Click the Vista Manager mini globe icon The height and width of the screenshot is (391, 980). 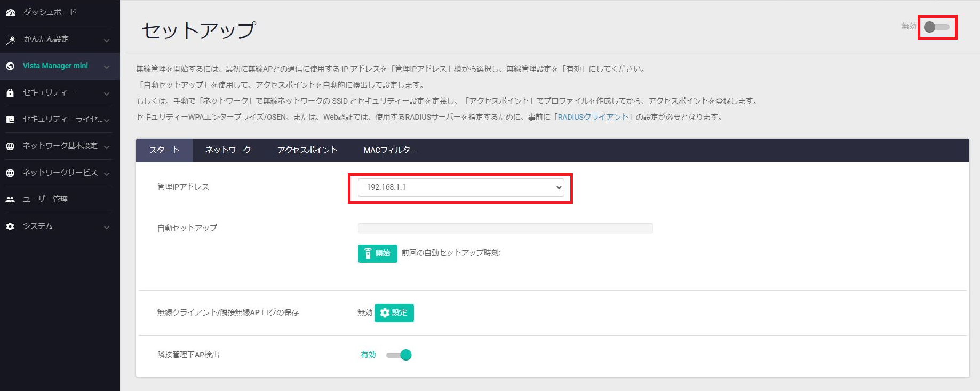click(x=10, y=66)
